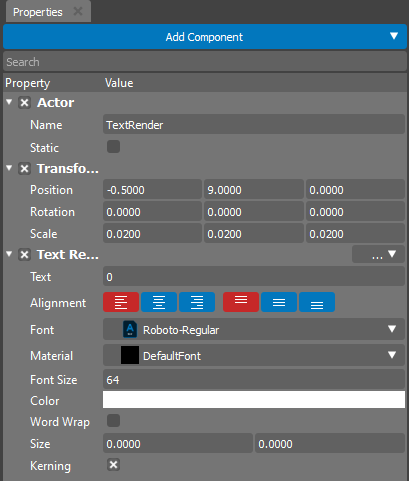The height and width of the screenshot is (481, 409).
Task: Click the DefaultFont material black thumbnail
Action: (130, 355)
